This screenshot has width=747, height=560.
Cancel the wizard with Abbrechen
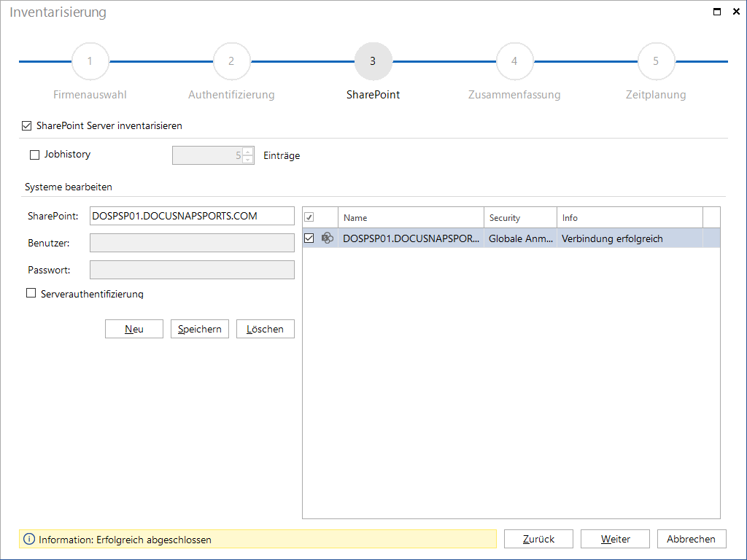[x=692, y=539]
